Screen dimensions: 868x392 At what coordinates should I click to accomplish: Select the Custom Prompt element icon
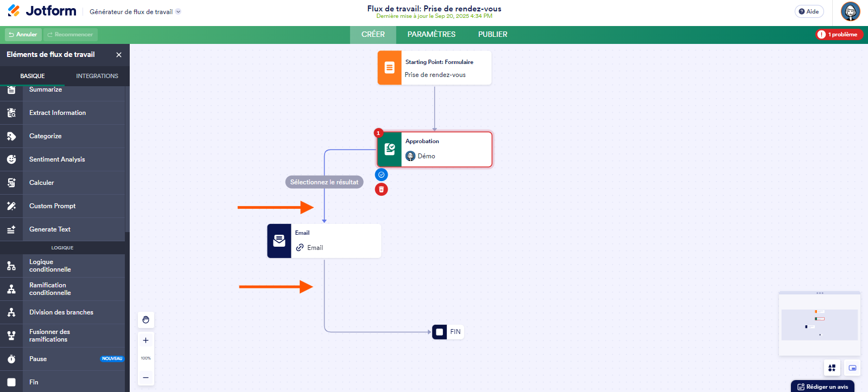click(x=11, y=206)
